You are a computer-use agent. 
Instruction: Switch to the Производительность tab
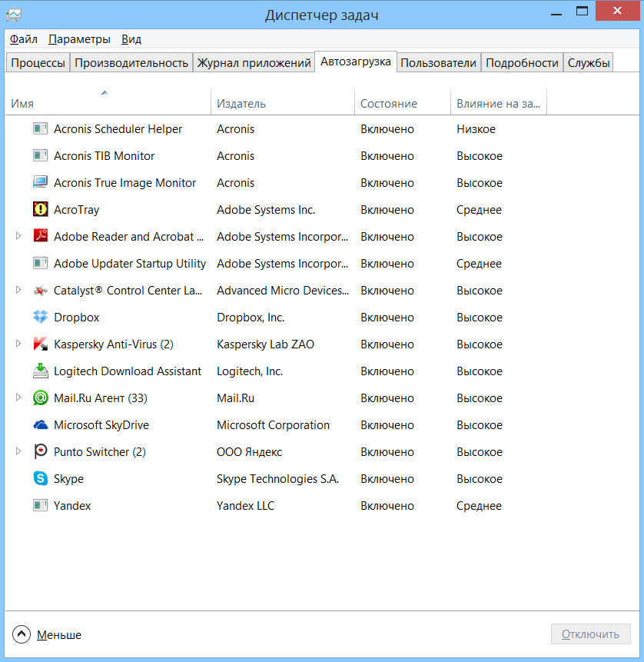pyautogui.click(x=131, y=63)
